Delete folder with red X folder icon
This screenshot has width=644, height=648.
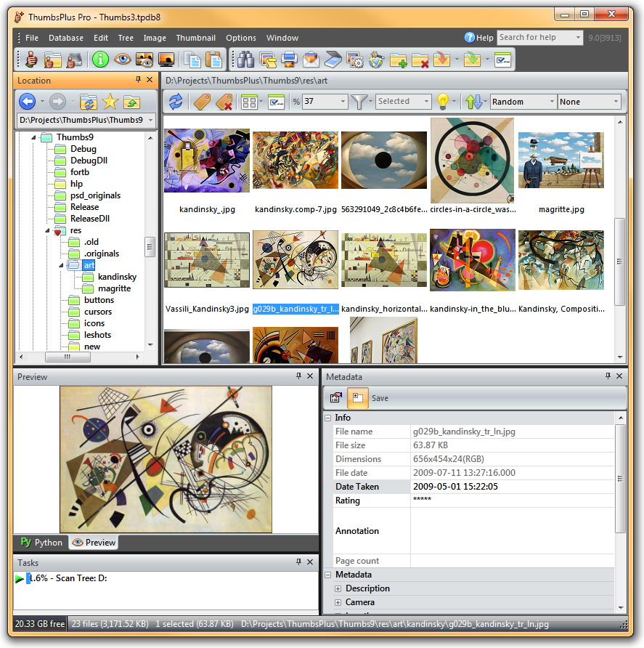420,60
